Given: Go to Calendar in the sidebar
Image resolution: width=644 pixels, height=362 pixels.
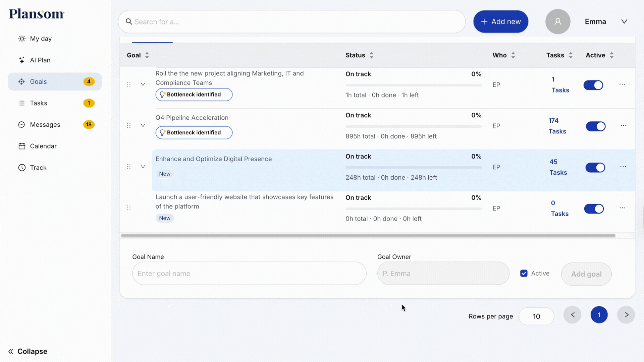Looking at the screenshot, I should pos(43,146).
